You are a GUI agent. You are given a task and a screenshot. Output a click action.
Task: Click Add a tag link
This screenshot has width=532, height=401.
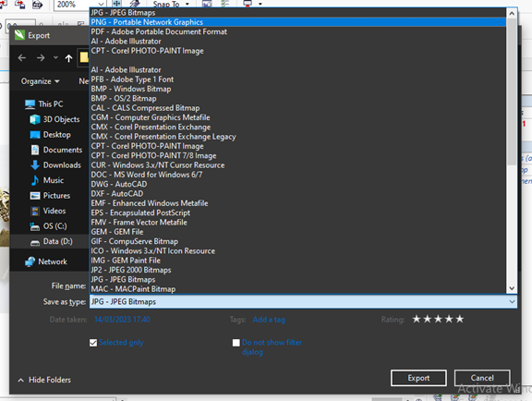coord(269,320)
